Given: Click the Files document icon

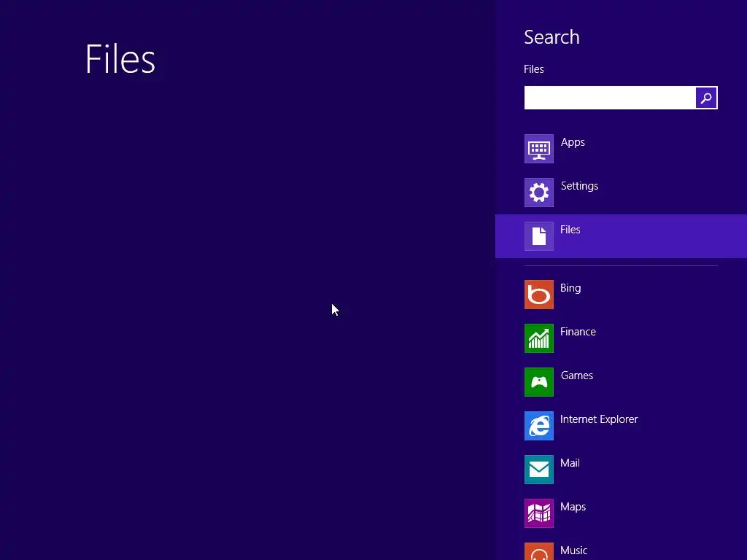Looking at the screenshot, I should [539, 236].
